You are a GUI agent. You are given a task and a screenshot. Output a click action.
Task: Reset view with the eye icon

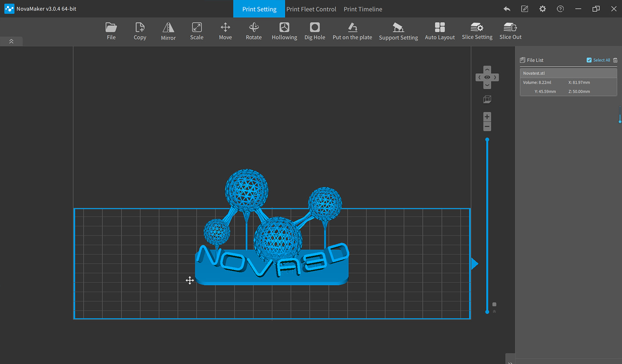[x=487, y=77]
